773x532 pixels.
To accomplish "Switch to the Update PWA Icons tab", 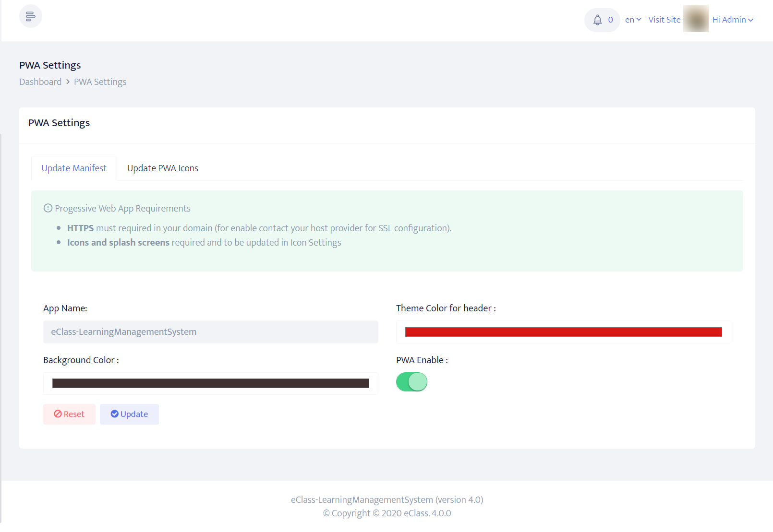I will tap(163, 168).
